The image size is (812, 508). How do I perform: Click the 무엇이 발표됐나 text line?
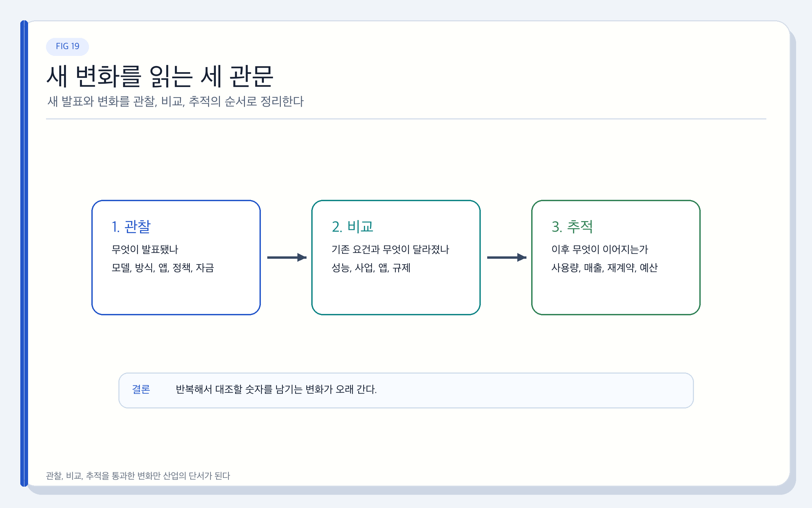[145, 250]
